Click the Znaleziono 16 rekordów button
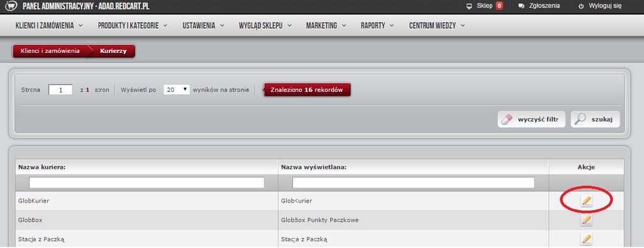The image size is (644, 248). (307, 89)
